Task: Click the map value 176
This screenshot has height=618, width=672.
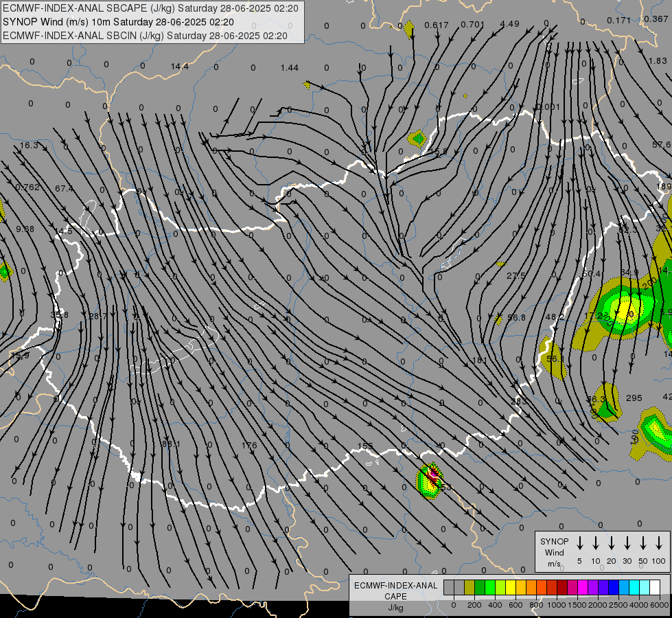Action: point(249,445)
